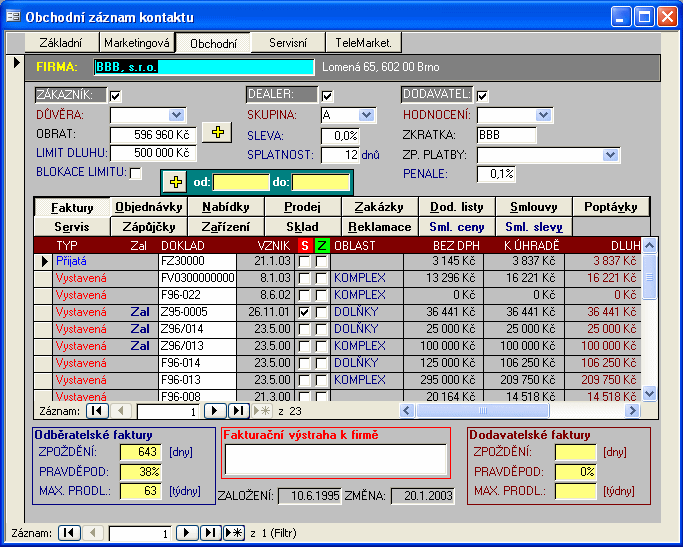Click the ZPOŽDĚNÍ value 643
The width and height of the screenshot is (683, 547).
click(x=141, y=452)
